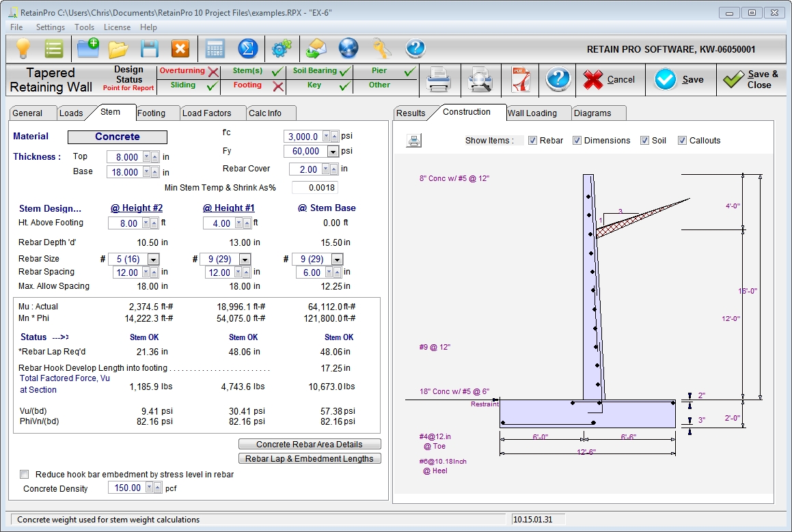Click the light bulb tips icon

coord(23,49)
